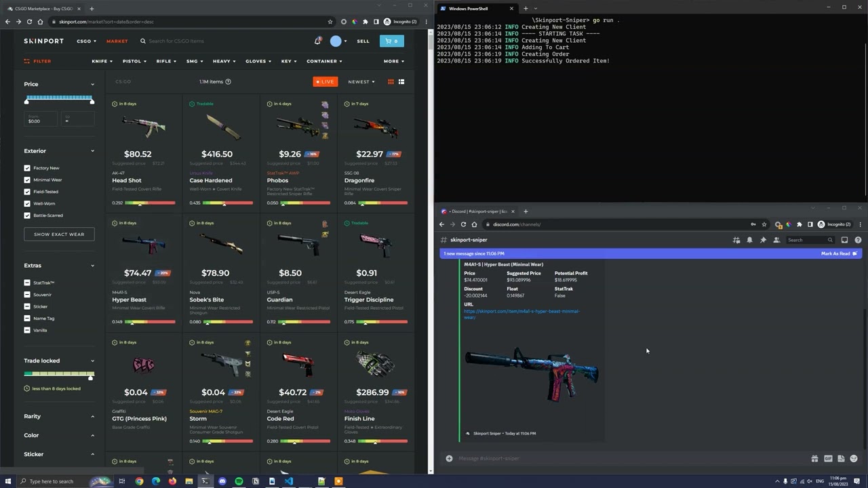Open Skinport notifications bell

point(317,41)
